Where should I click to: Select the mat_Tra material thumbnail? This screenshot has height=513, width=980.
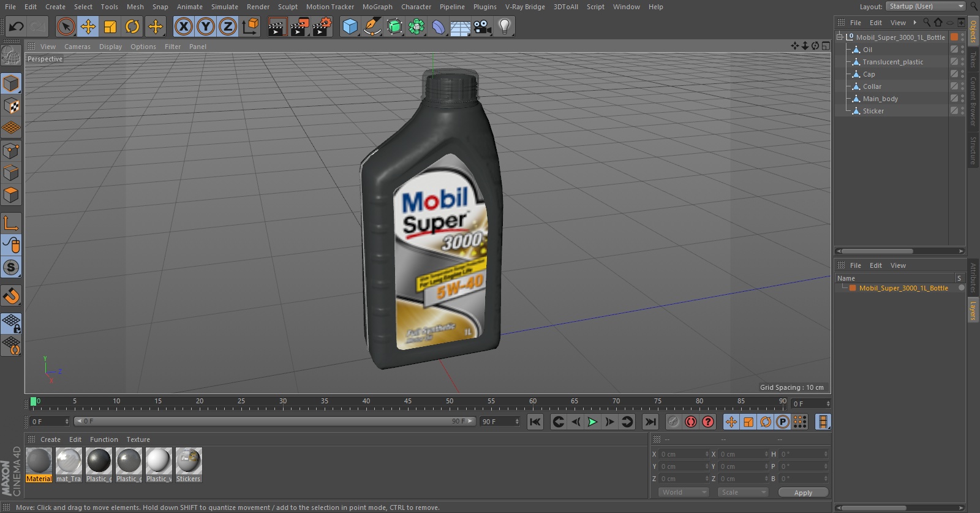69,465
